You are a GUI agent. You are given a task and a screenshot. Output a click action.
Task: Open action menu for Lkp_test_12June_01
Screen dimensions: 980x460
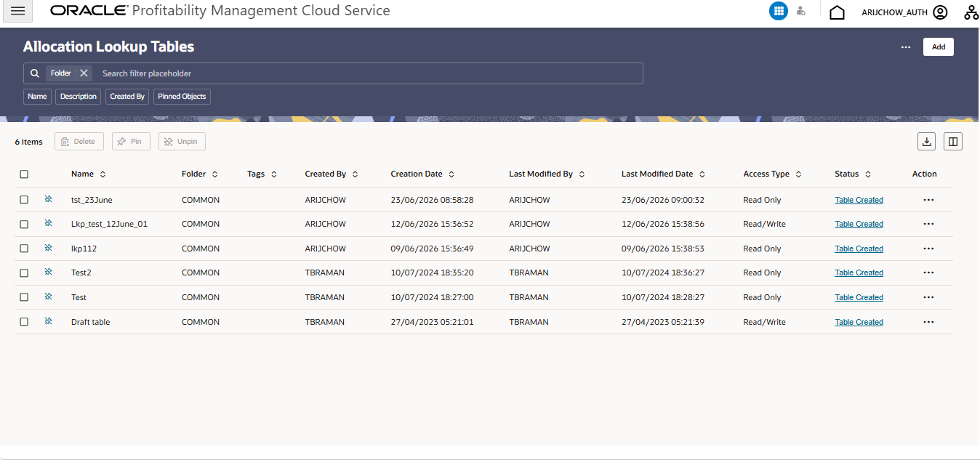click(928, 224)
